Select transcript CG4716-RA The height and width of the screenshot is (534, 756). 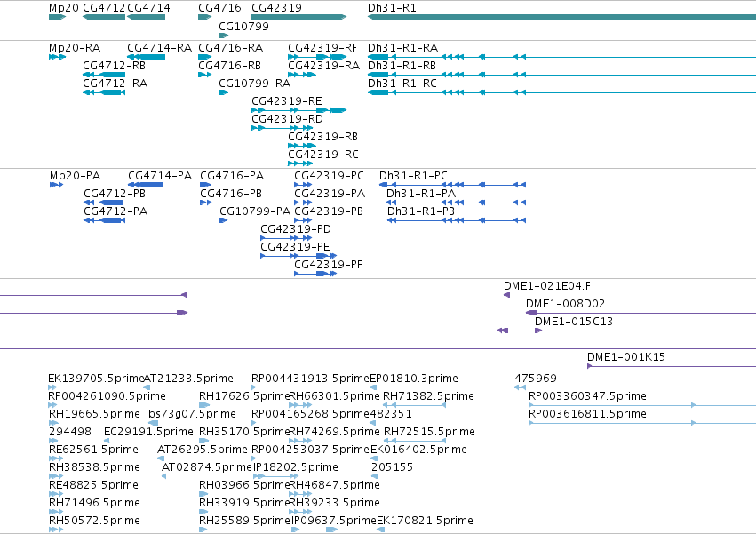[x=230, y=48]
